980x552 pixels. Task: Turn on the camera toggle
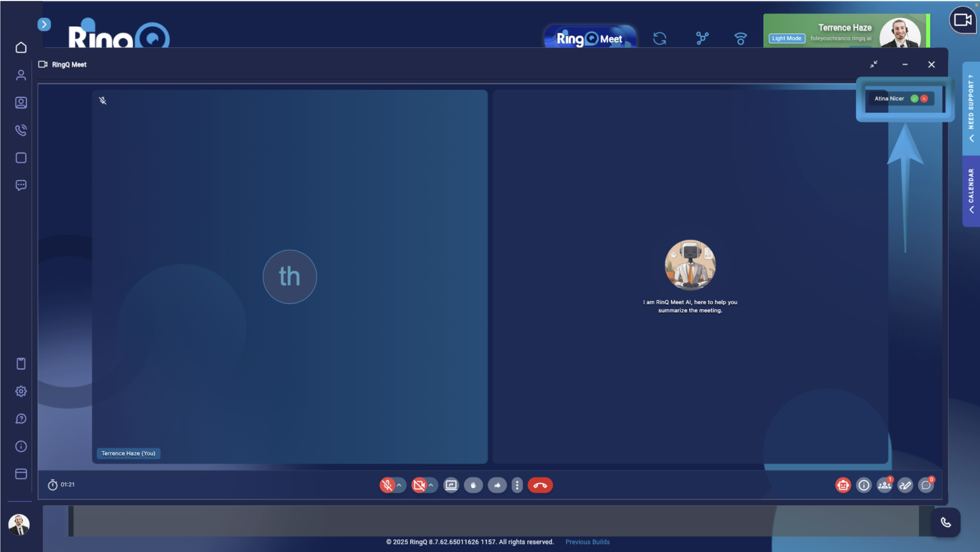(x=419, y=485)
